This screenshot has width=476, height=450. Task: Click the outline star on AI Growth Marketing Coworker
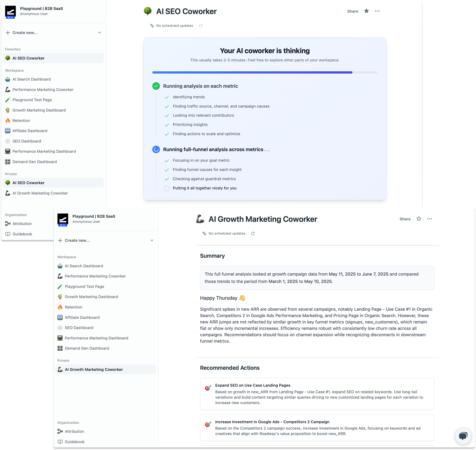point(419,219)
